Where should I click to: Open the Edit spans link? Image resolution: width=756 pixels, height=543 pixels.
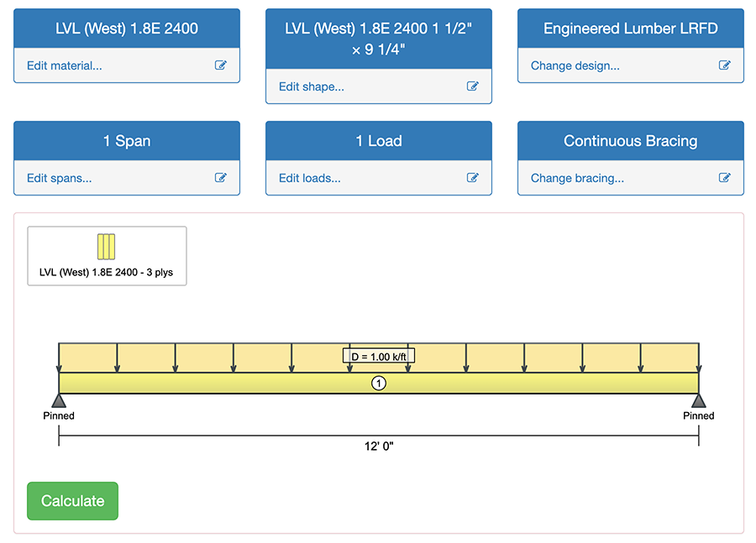60,178
